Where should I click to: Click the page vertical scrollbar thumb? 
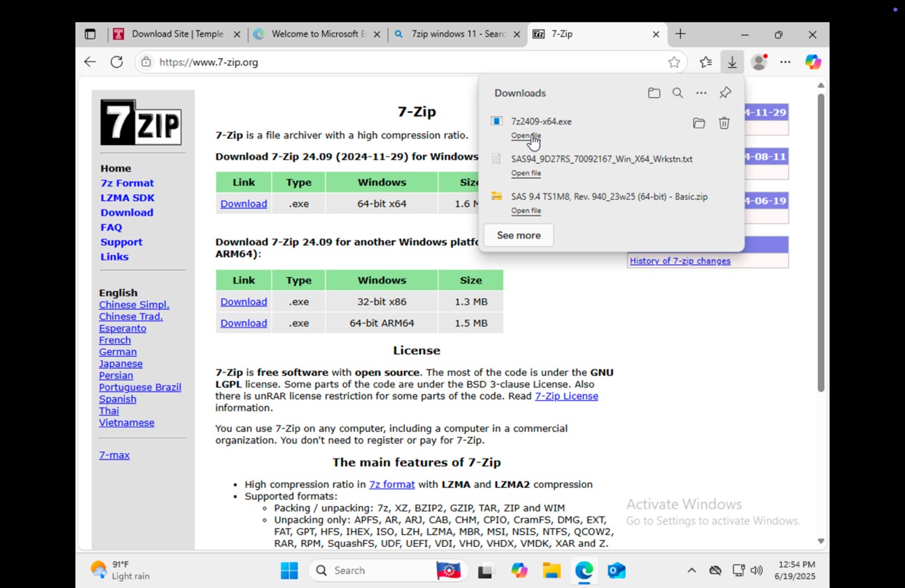coord(821,243)
